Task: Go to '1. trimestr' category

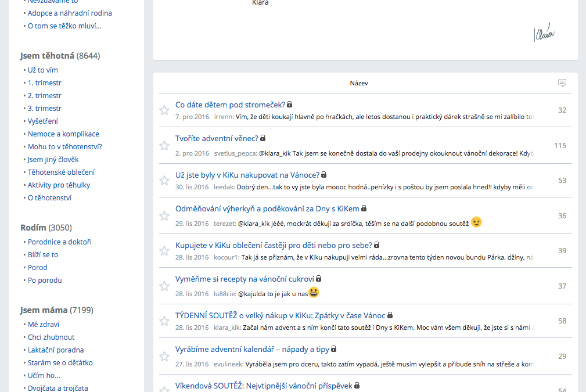Action: (45, 82)
